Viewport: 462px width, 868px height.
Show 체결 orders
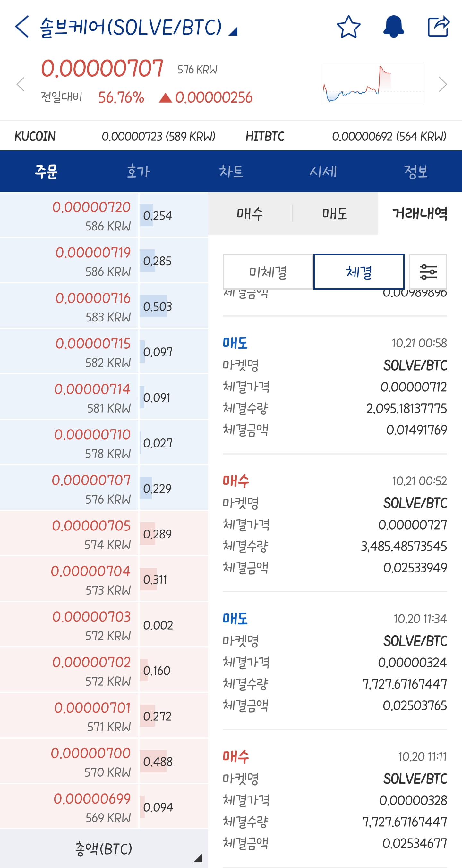[x=359, y=271]
